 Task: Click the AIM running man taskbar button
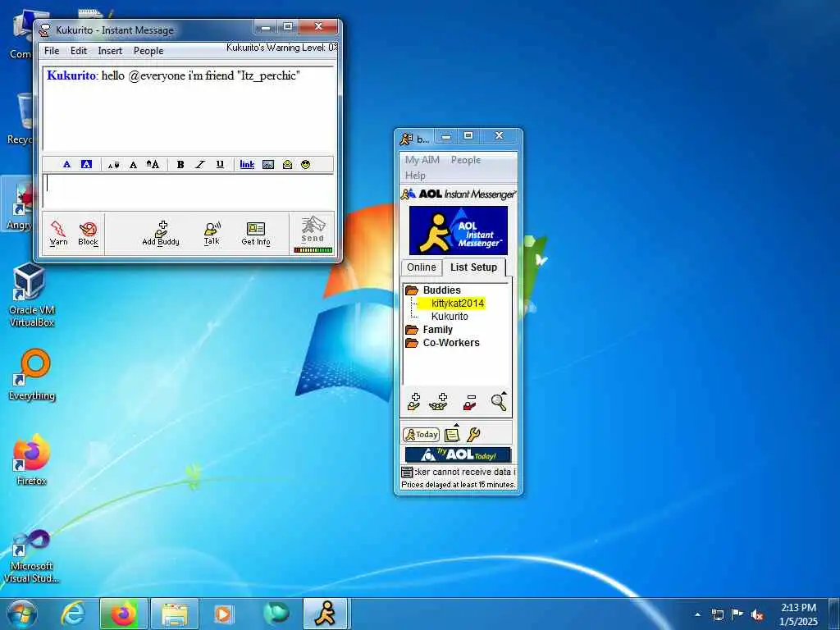click(x=326, y=614)
